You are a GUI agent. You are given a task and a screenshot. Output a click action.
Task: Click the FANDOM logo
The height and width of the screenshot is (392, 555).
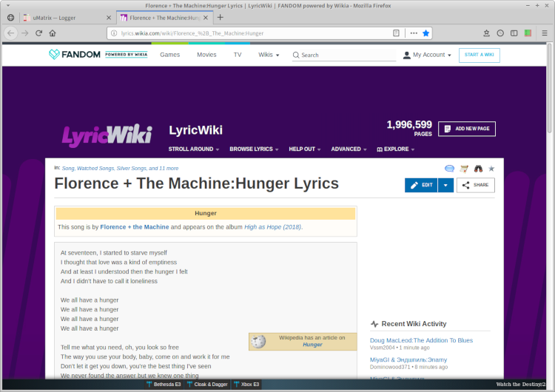(x=75, y=54)
